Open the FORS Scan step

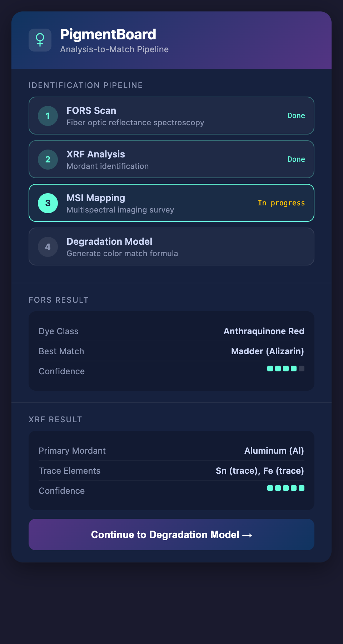(x=171, y=116)
